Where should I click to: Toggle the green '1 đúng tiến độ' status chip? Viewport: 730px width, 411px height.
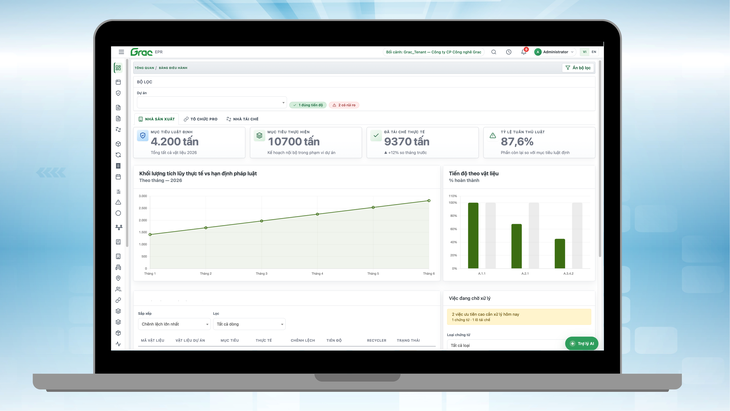point(307,105)
